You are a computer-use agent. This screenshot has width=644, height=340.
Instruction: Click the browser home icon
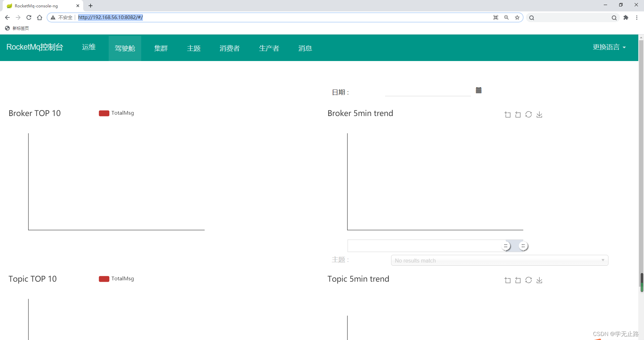coord(40,17)
